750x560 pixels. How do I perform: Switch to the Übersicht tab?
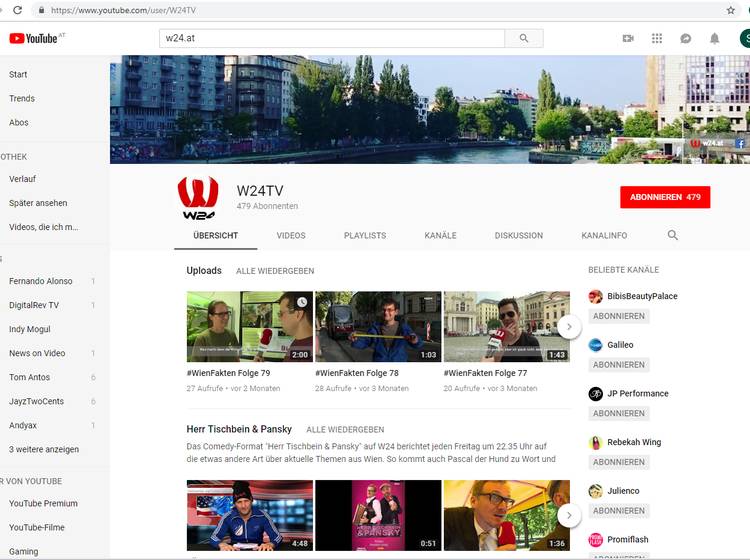coord(216,236)
